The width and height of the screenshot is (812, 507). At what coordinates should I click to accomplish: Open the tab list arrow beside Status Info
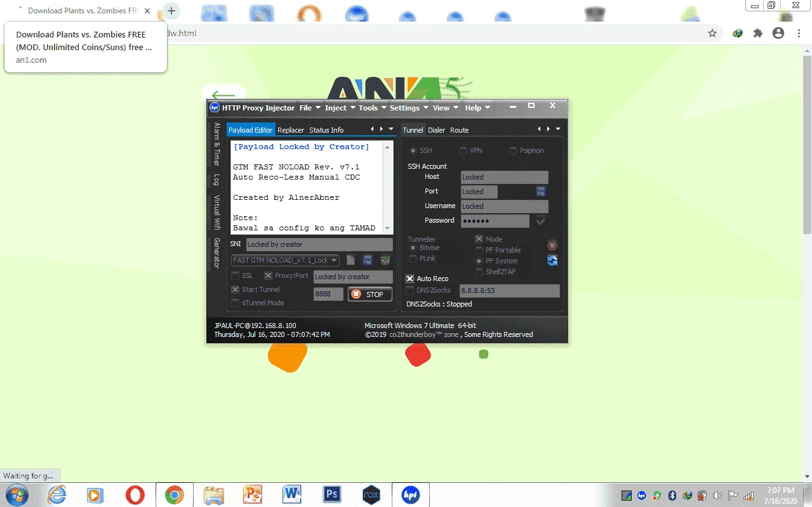(390, 129)
